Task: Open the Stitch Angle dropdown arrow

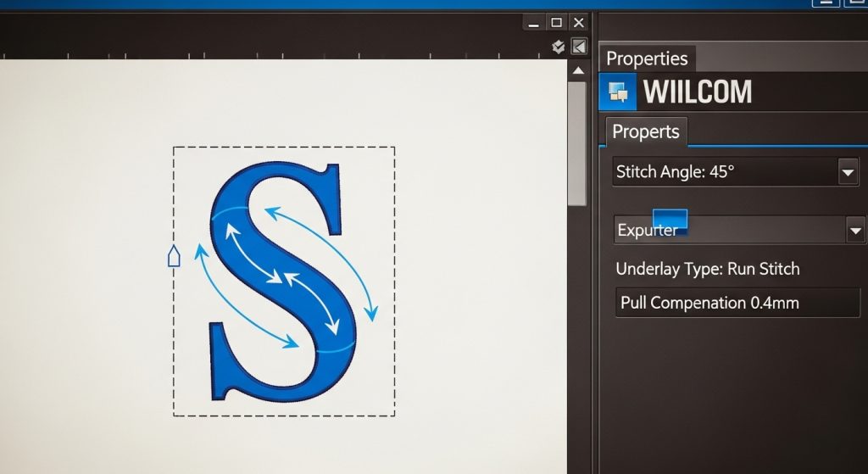Action: click(848, 172)
